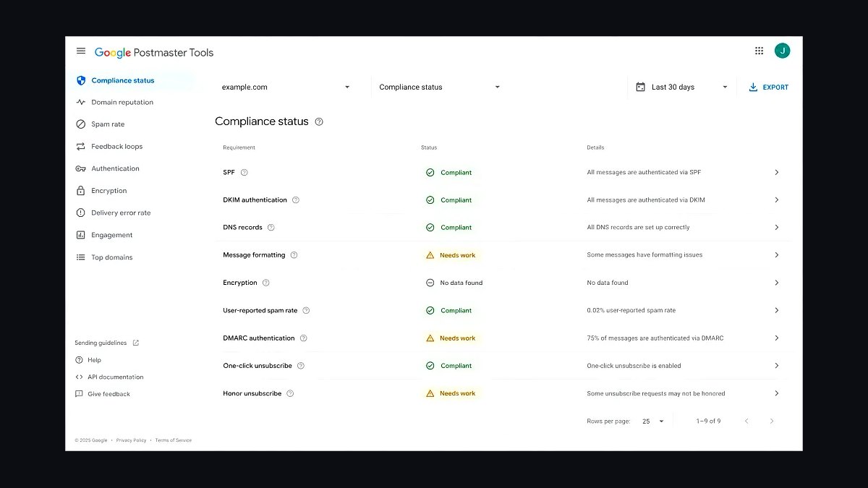Image resolution: width=868 pixels, height=488 pixels.
Task: Select Spam rate in sidebar
Action: click(x=108, y=124)
